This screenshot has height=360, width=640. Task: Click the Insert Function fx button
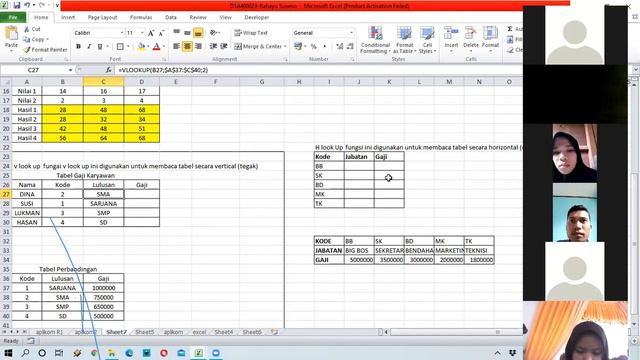click(x=109, y=70)
